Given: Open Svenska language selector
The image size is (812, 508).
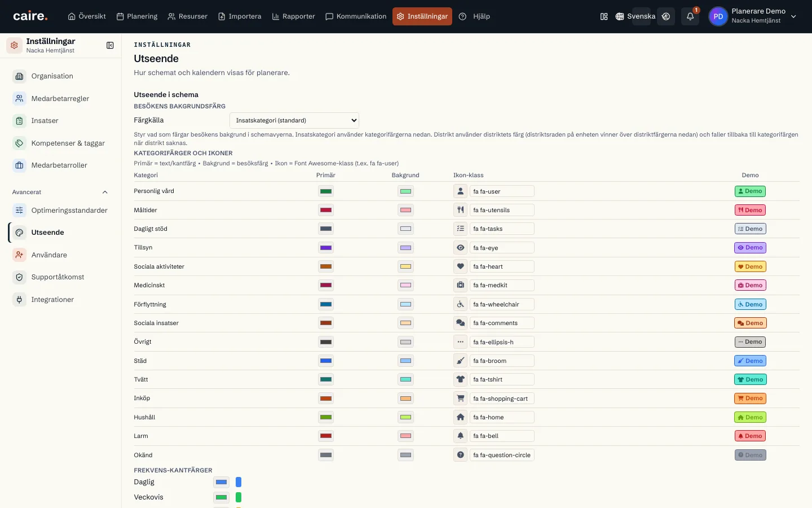Looking at the screenshot, I should pos(636,16).
